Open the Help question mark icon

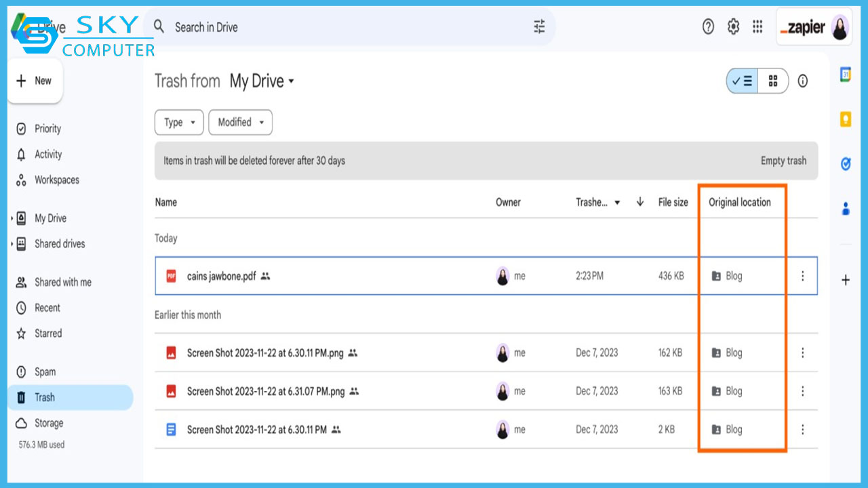point(708,27)
